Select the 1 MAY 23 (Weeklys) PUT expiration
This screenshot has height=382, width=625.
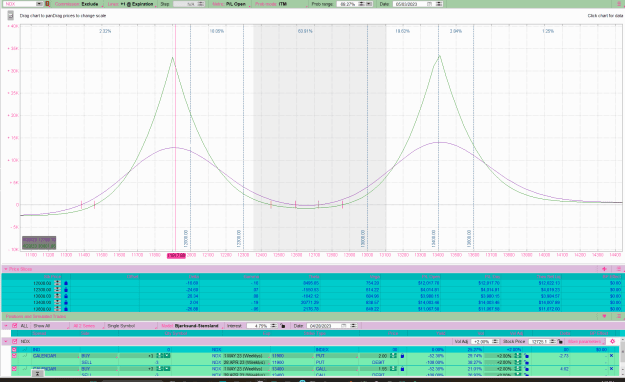tap(246, 356)
